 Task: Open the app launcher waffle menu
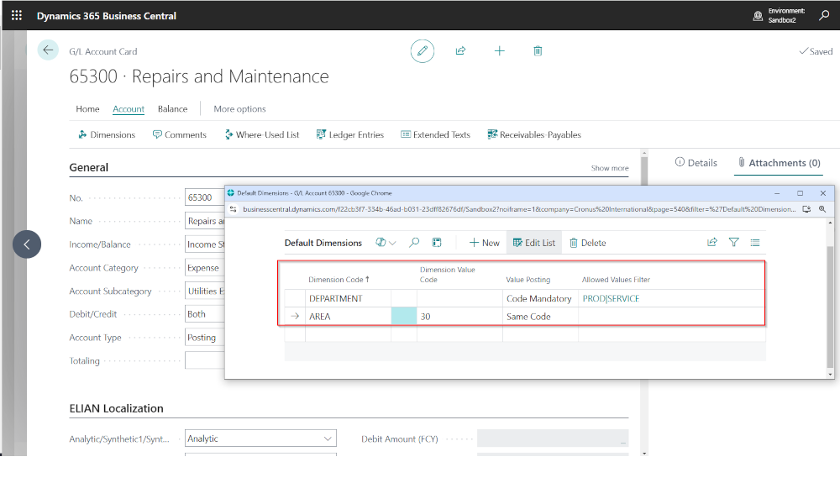tap(17, 15)
